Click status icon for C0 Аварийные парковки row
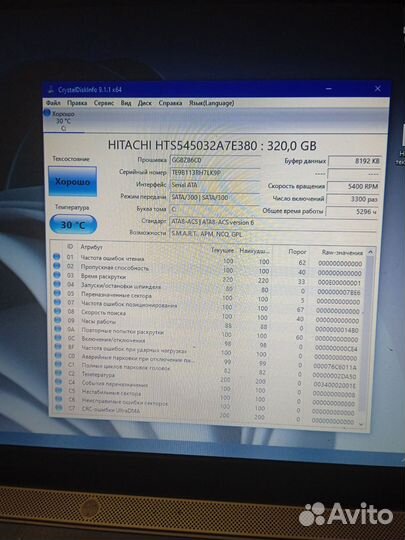Image resolution: width=405 pixels, height=540 pixels. tap(58, 355)
